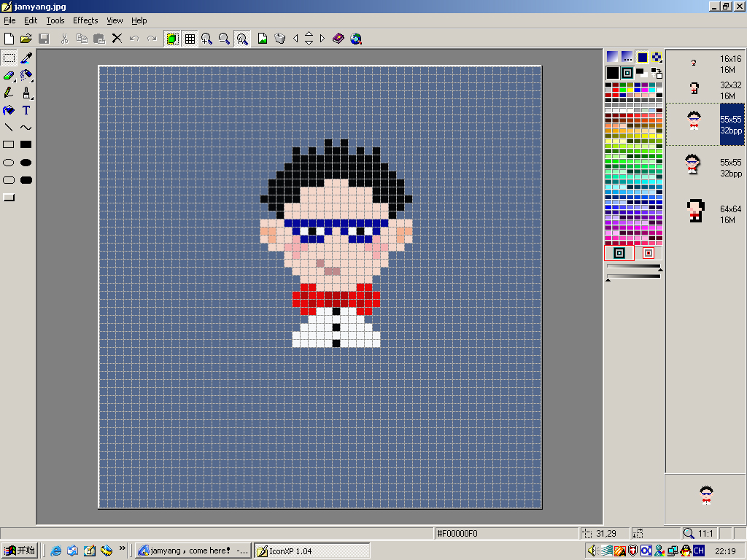Select the 3D frame rectangle tool
Screen dimensions: 747x560
point(9,198)
